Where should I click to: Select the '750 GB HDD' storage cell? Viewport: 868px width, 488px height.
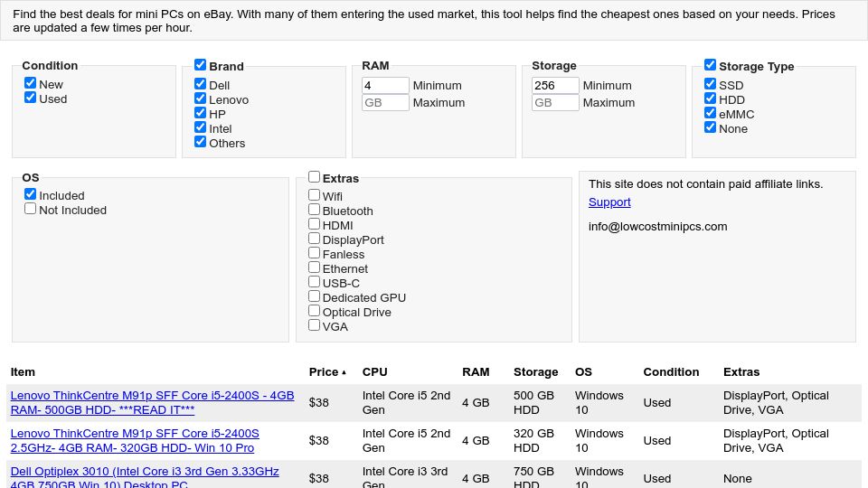point(533,477)
